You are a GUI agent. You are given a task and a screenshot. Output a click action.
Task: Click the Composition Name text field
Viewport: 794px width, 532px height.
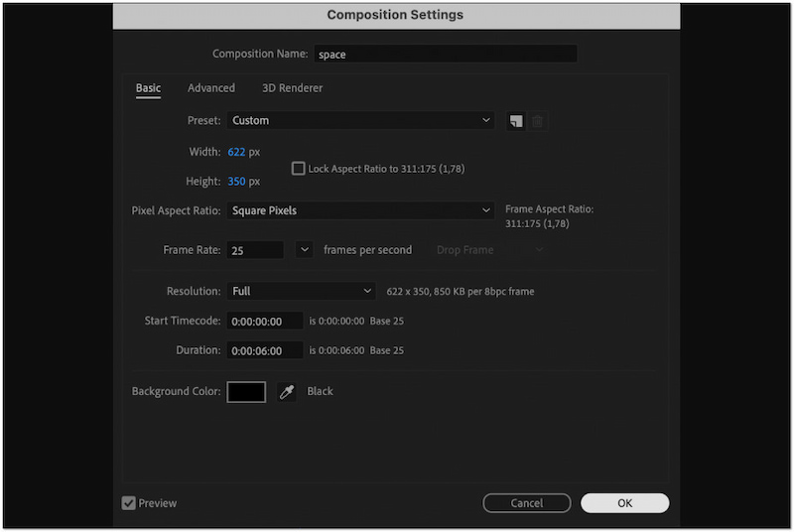pos(446,55)
